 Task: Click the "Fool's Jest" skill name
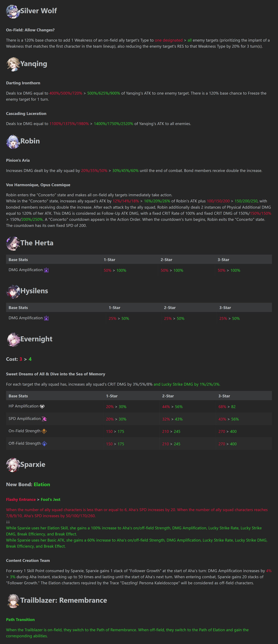50,499
